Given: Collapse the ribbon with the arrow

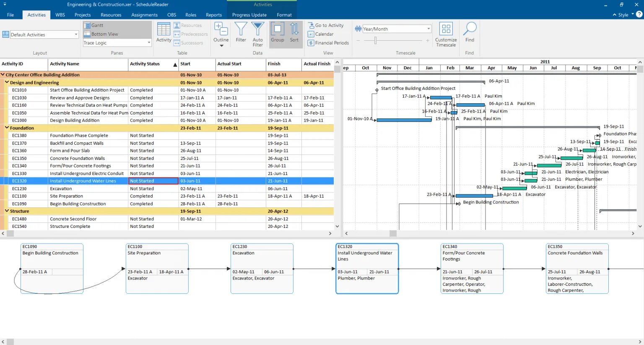Looking at the screenshot, I should tap(615, 15).
